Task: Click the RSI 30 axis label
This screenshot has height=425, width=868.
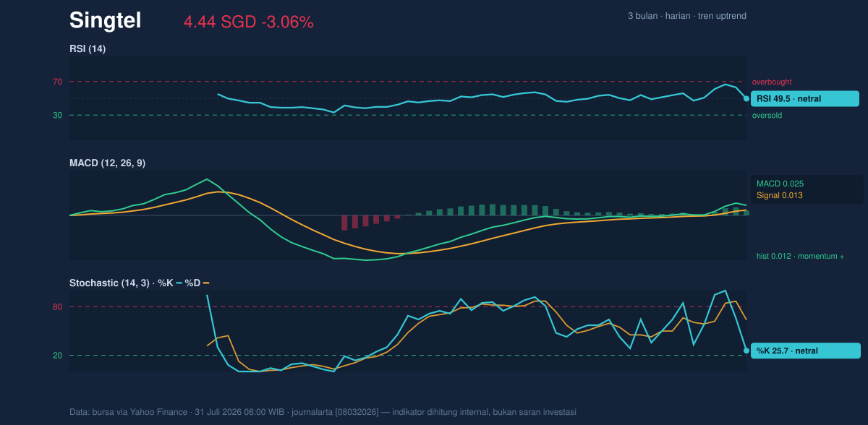Action: 58,115
